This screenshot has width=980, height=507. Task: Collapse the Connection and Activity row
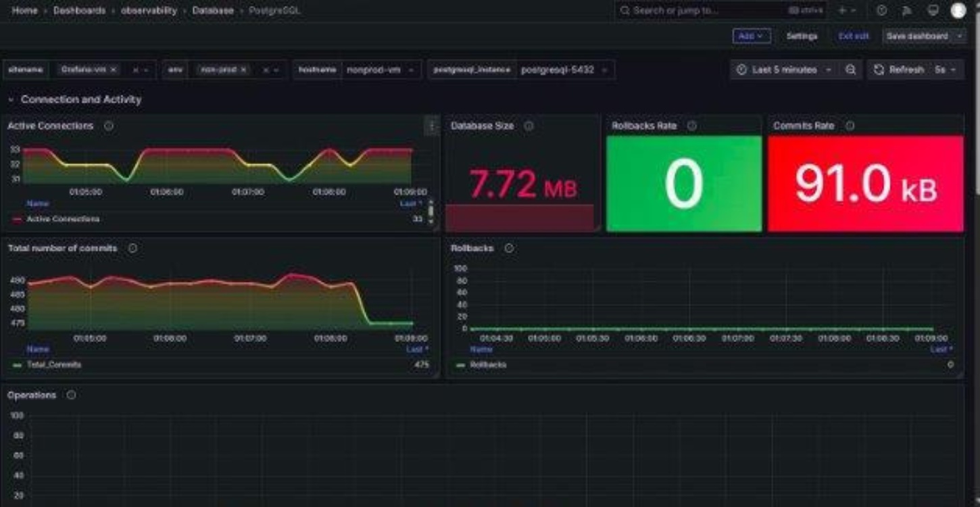tap(11, 99)
